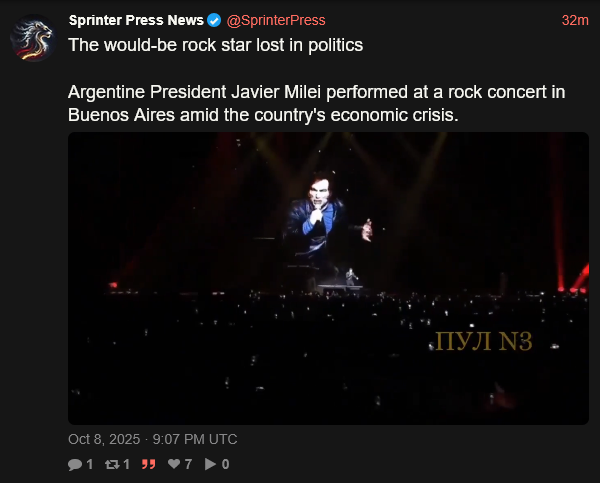Click the 32m relative timestamp
600x483 pixels.
coord(575,20)
